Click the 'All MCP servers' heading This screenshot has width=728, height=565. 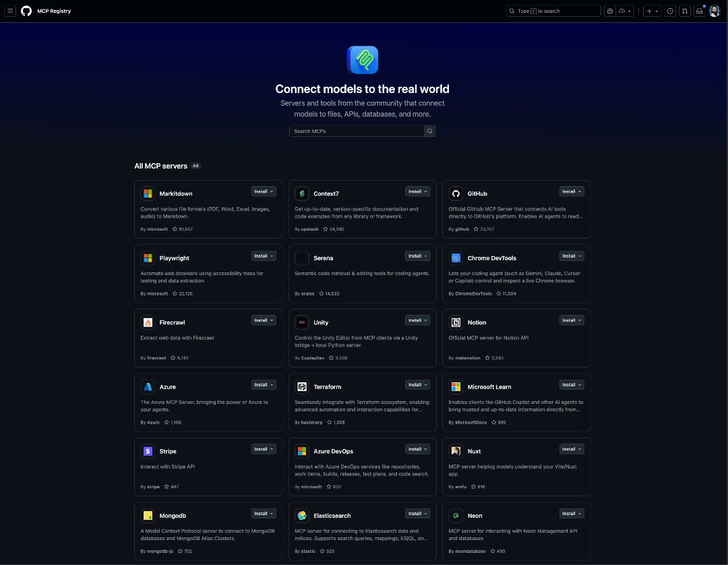(x=160, y=166)
